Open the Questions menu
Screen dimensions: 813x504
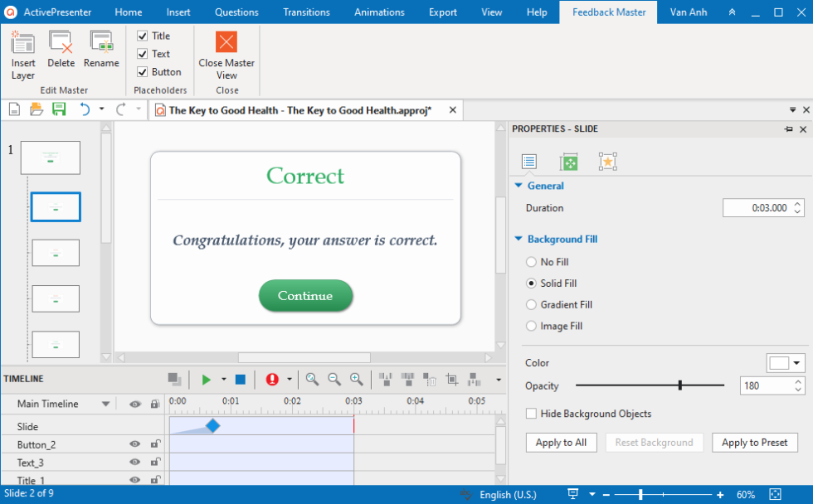coord(236,12)
